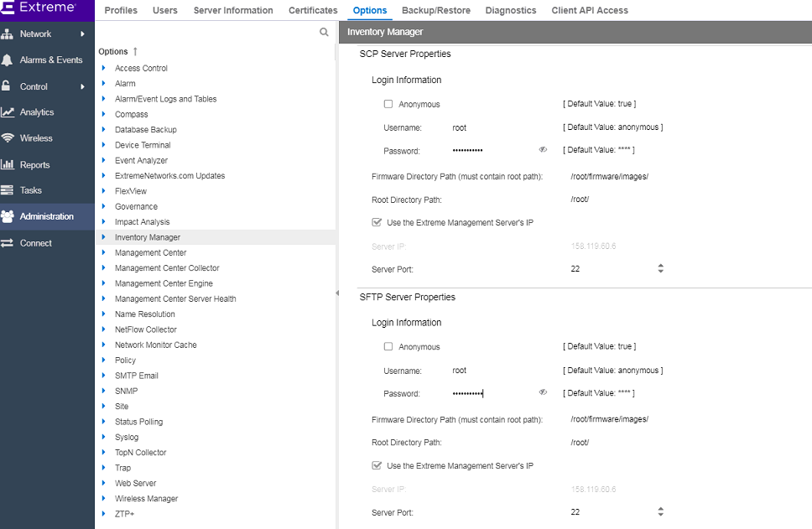Click the Alarms & Events bell icon
This screenshot has height=529, width=812.
pyautogui.click(x=8, y=60)
